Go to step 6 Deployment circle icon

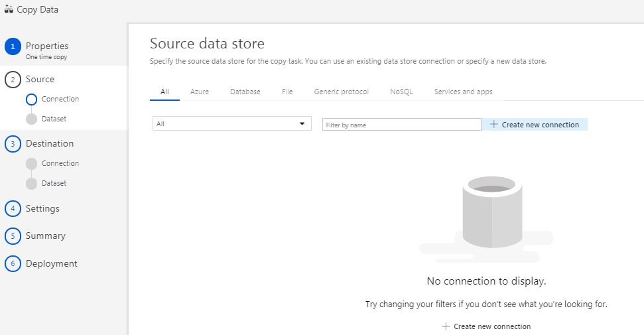13,264
